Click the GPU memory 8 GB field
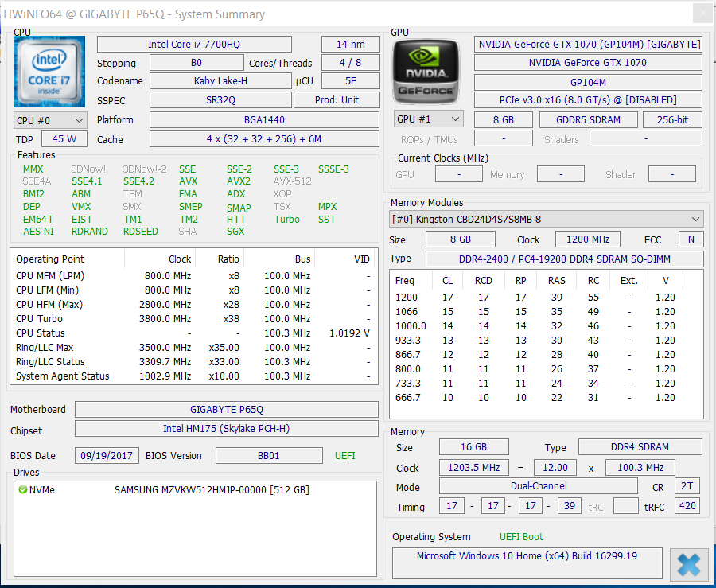This screenshot has height=588, width=716. click(x=504, y=119)
